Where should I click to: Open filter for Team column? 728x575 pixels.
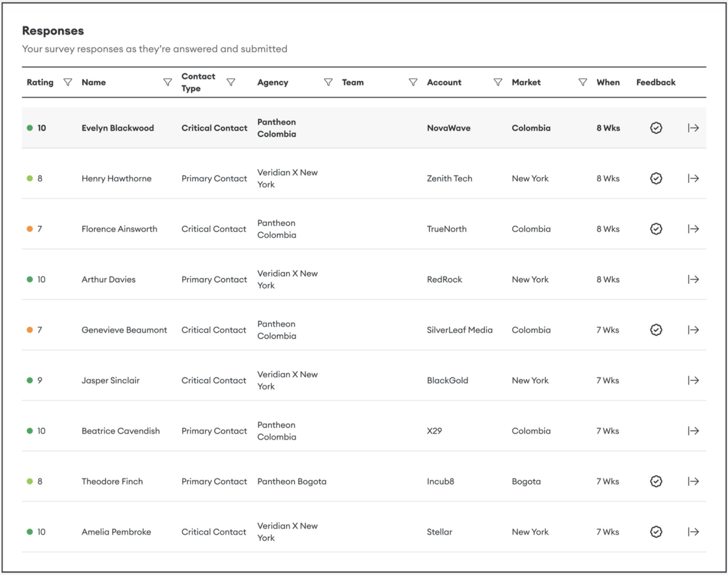click(413, 82)
